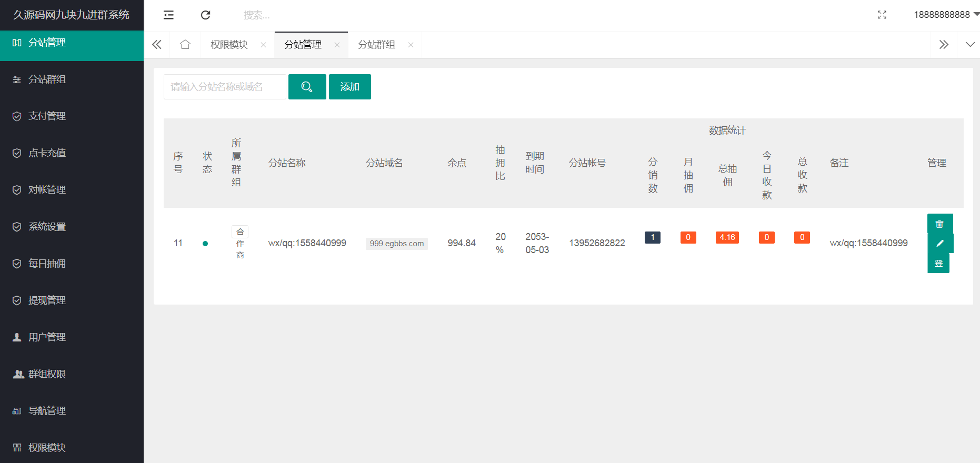This screenshot has height=463, width=980.
Task: Go to the home tab icon
Action: tap(185, 45)
